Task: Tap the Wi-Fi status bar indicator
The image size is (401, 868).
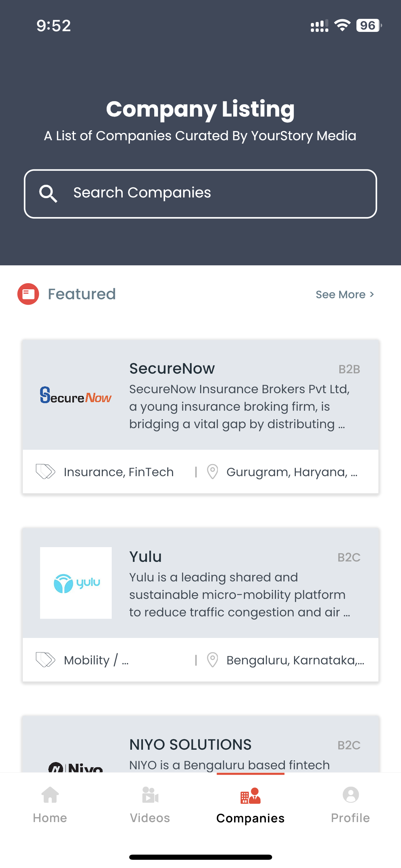Action: tap(342, 25)
